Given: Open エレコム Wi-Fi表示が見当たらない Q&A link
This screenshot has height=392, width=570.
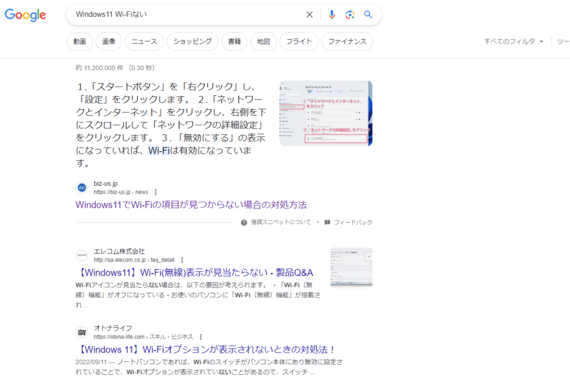Looking at the screenshot, I should tap(194, 272).
